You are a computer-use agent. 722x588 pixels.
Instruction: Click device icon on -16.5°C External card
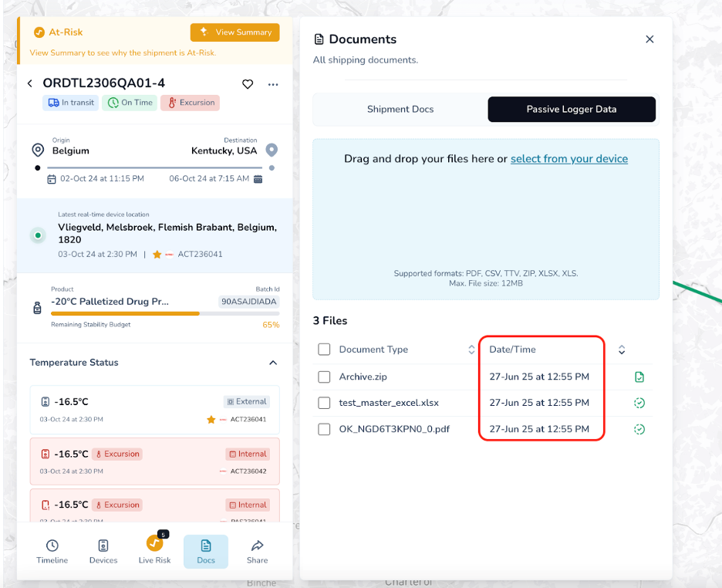[45, 402]
